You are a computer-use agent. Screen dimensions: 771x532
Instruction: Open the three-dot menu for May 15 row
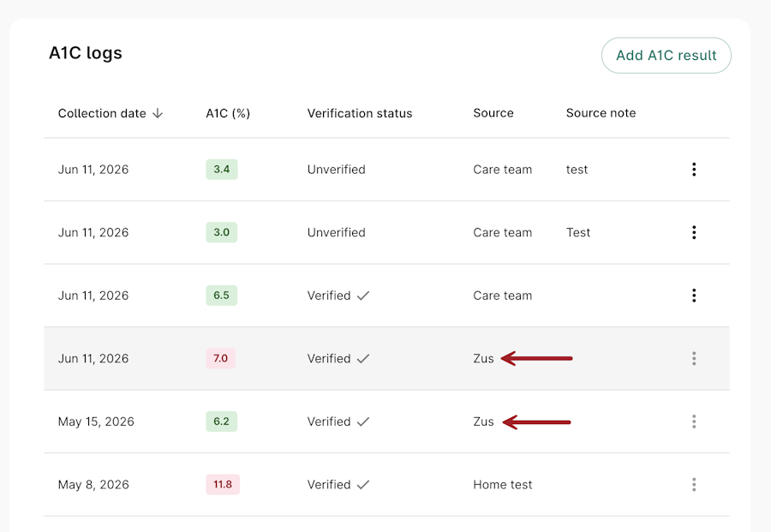694,421
